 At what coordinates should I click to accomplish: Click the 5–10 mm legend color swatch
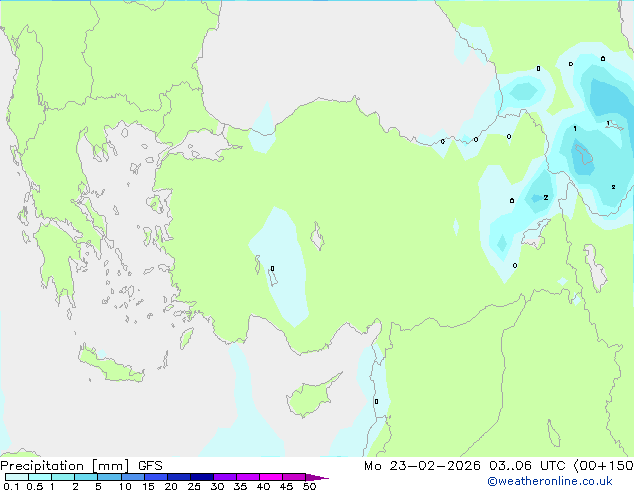pos(110,477)
